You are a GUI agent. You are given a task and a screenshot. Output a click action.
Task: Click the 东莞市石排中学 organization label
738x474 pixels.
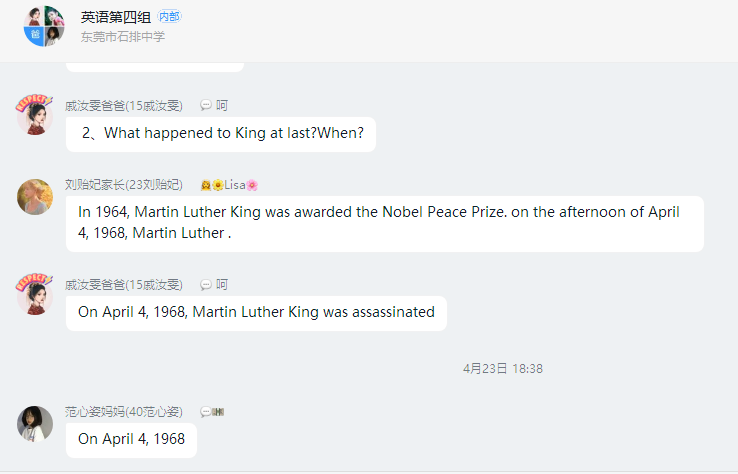[x=123, y=37]
